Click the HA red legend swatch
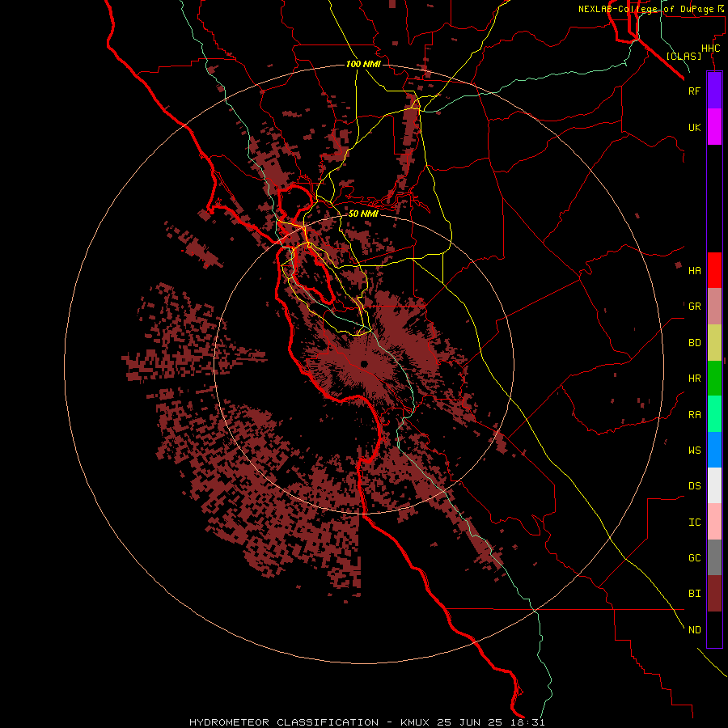This screenshot has height=728, width=728. 714,270
